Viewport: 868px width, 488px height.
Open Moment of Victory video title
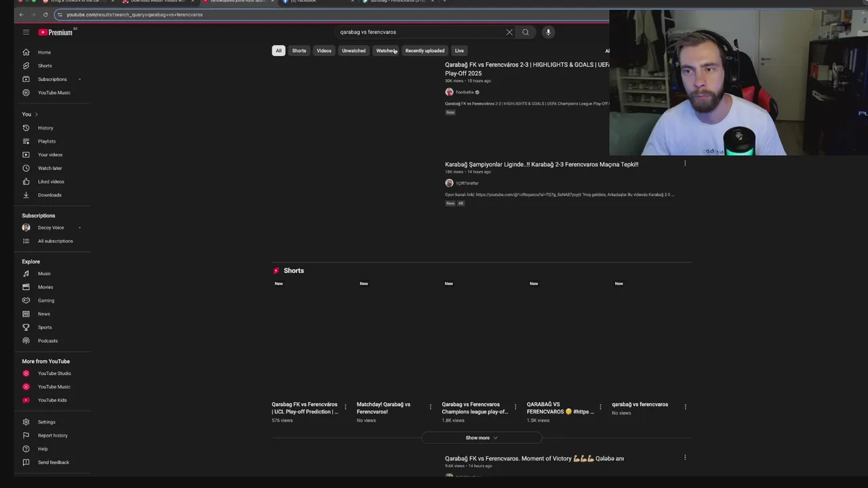[x=534, y=458]
